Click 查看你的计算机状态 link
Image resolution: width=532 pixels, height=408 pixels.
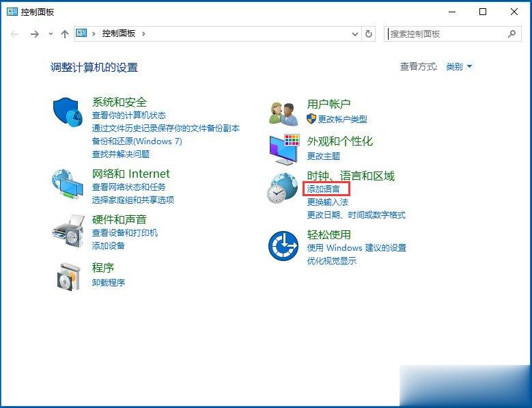click(x=129, y=115)
